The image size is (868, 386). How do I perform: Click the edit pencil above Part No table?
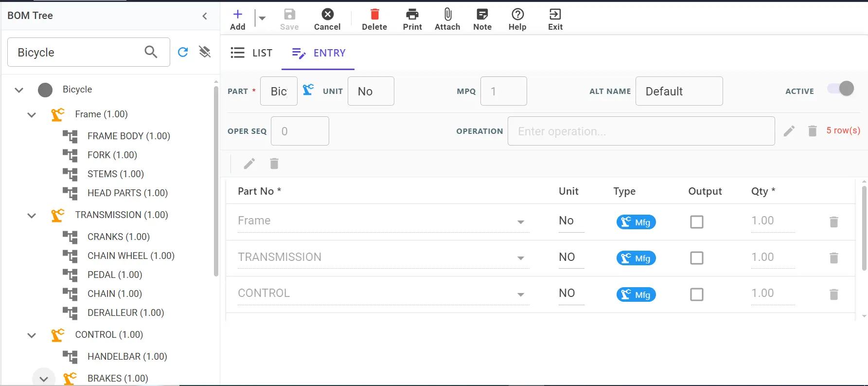[x=249, y=164]
